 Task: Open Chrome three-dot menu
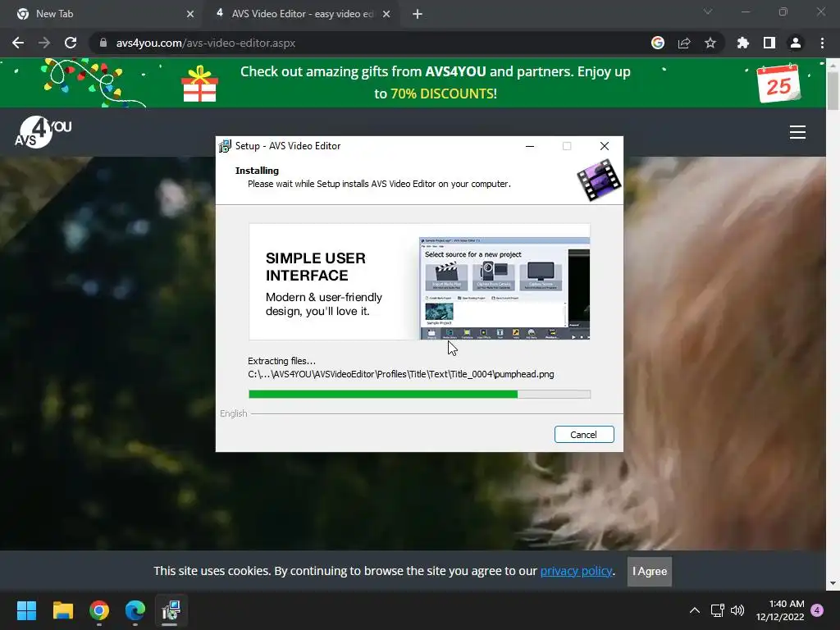tap(822, 43)
